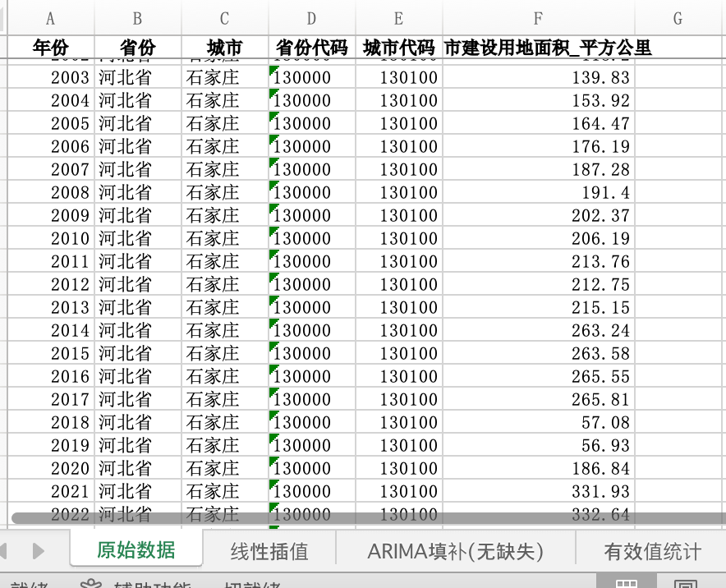Click the 130000 cell in the 2003 row
The width and height of the screenshot is (726, 588).
312,77
